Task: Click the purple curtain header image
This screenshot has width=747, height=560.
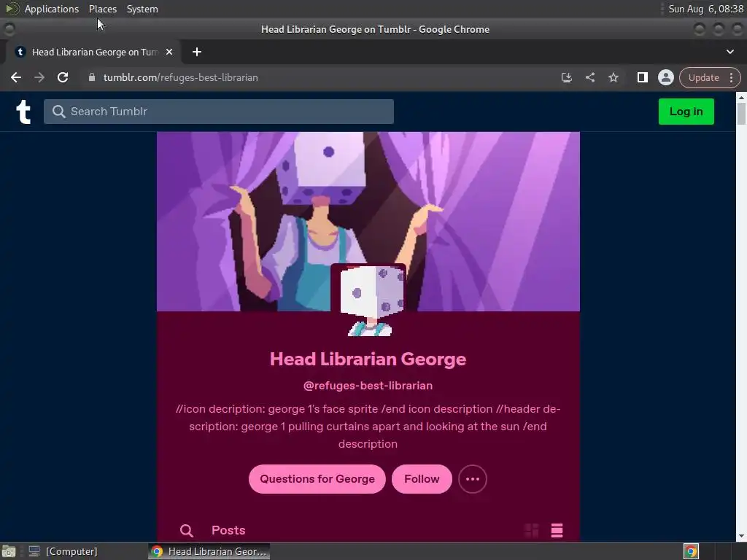Action: point(368,222)
